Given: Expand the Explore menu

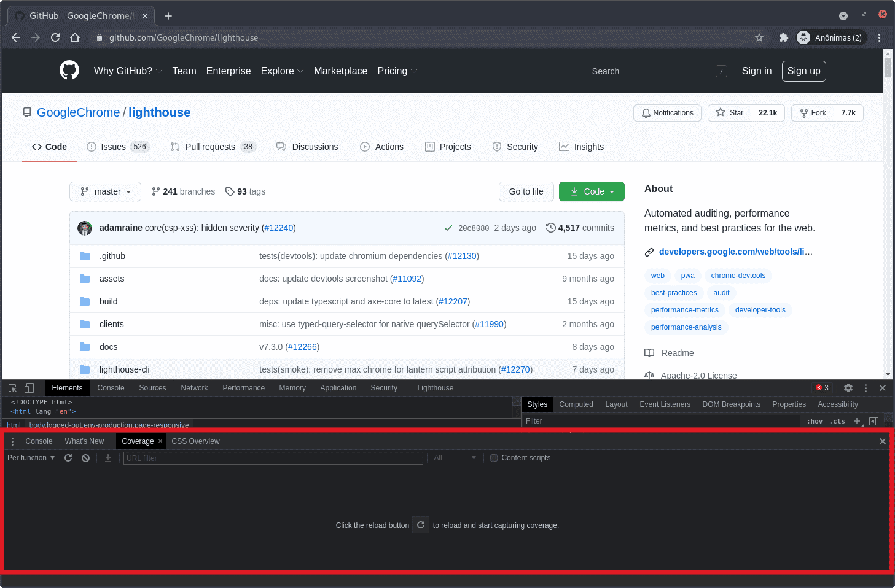Looking at the screenshot, I should coord(282,71).
